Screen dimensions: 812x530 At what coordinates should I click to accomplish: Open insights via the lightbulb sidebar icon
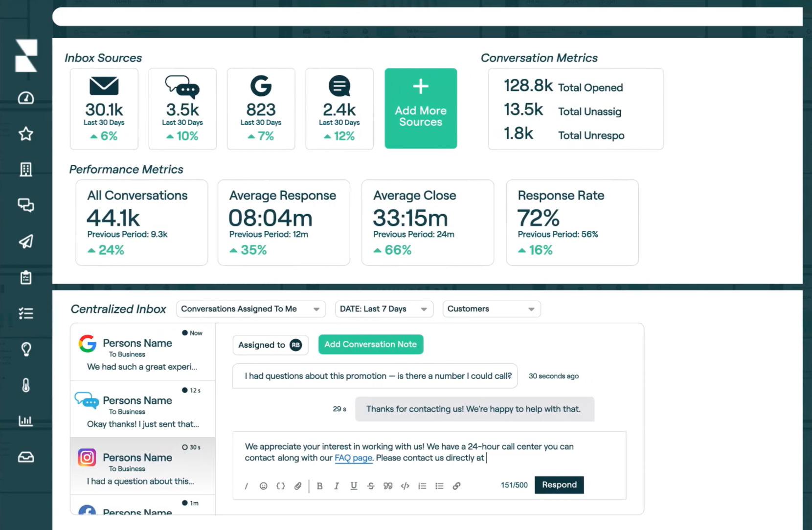26,349
